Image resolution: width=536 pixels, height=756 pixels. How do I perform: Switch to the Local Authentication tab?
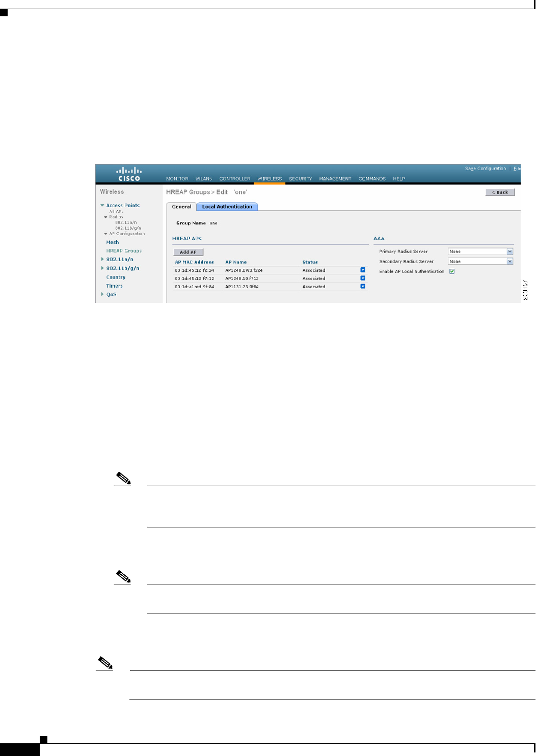[227, 207]
